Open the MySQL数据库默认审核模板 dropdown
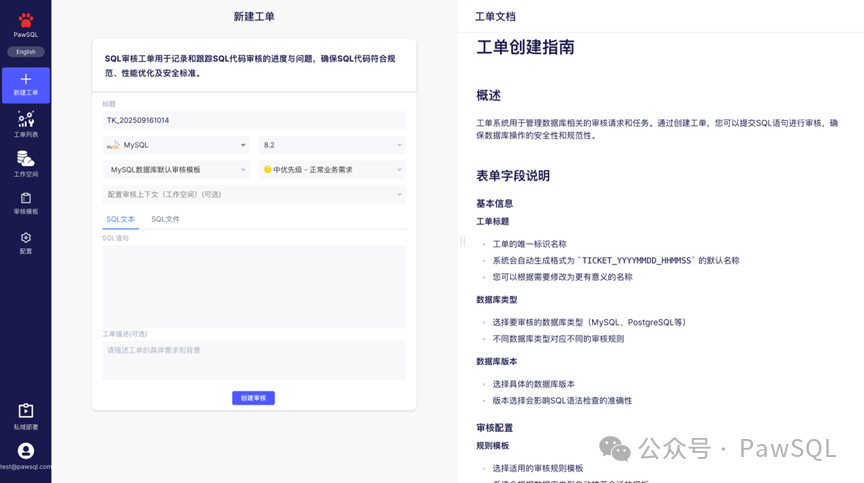 coord(176,170)
